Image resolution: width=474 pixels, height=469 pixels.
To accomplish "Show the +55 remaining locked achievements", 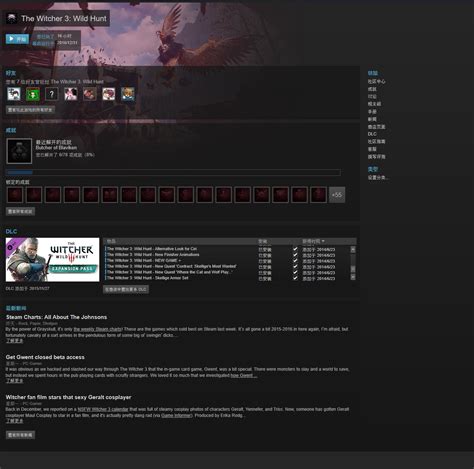I will [337, 195].
